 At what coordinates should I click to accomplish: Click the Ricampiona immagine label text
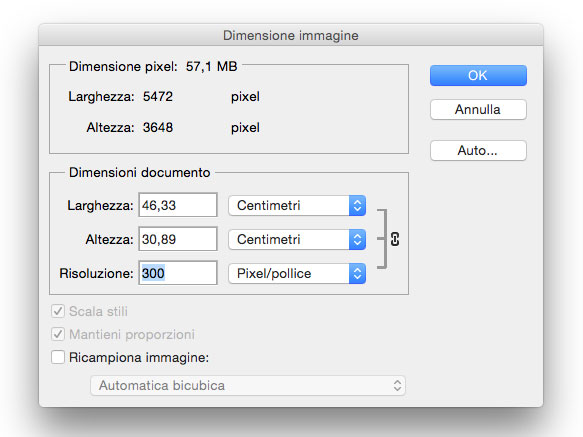(139, 357)
